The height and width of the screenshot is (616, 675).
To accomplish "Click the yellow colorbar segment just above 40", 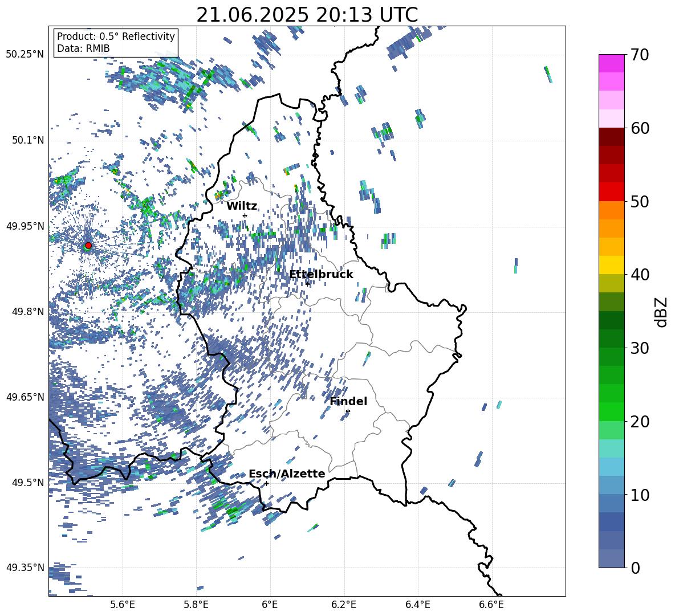I will [x=611, y=265].
